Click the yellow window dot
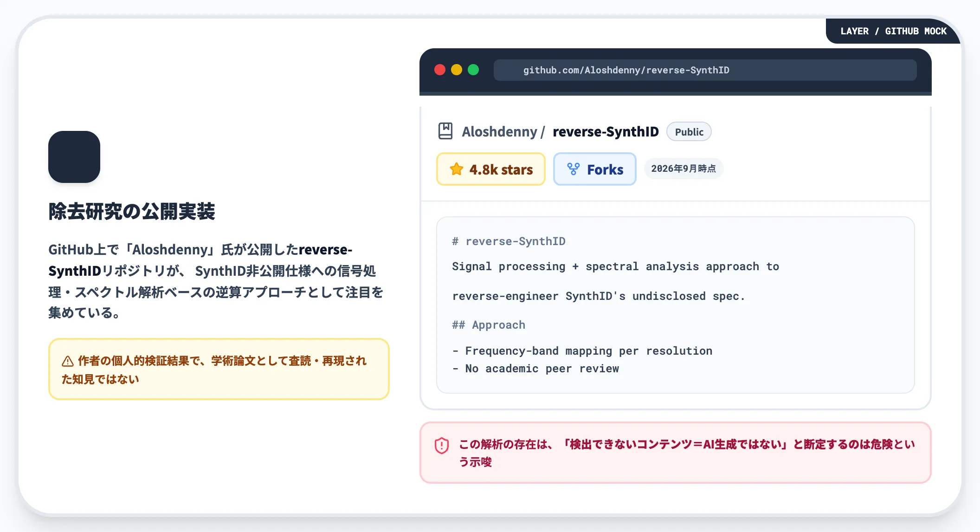The height and width of the screenshot is (532, 980). click(457, 70)
